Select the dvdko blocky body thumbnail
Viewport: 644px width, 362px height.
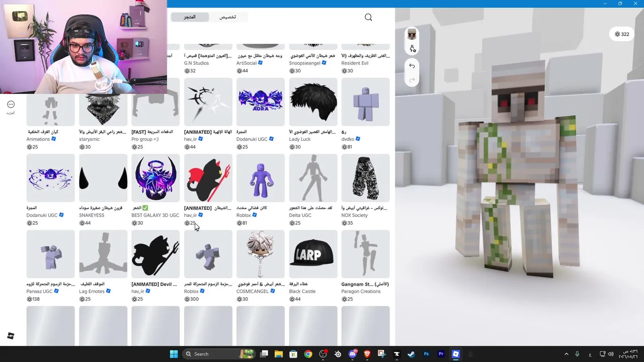pyautogui.click(x=365, y=102)
